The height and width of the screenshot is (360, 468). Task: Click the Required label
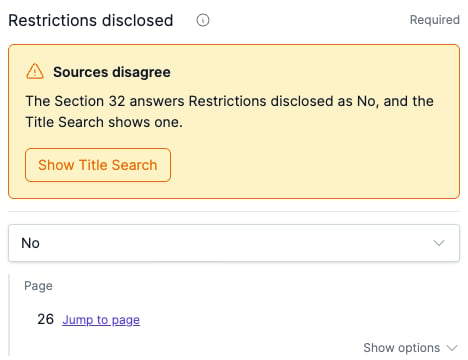point(435,20)
